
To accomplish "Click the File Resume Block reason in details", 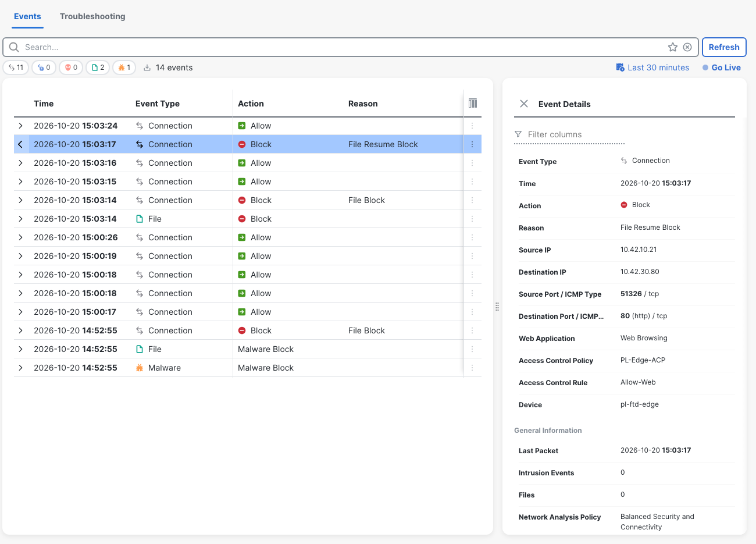I will [650, 227].
